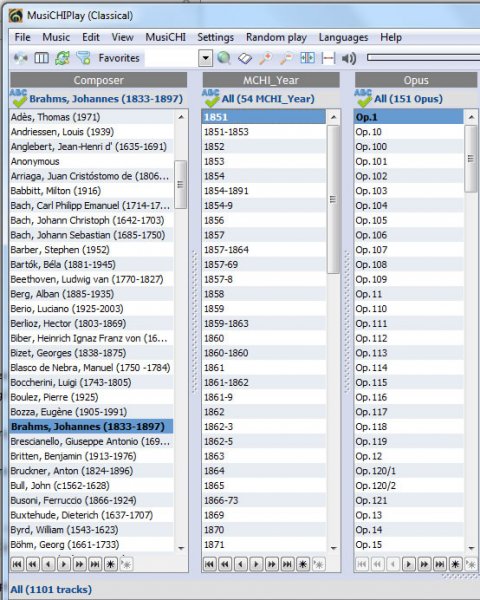Click the filter funnel icon
This screenshot has width=480, height=600.
click(x=83, y=58)
